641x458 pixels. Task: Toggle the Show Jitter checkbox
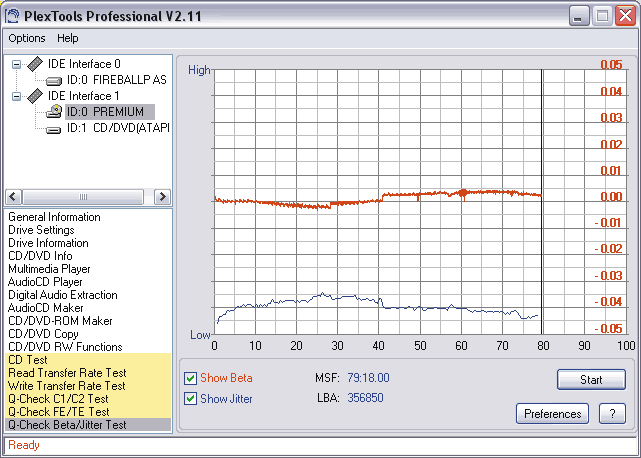click(x=191, y=399)
